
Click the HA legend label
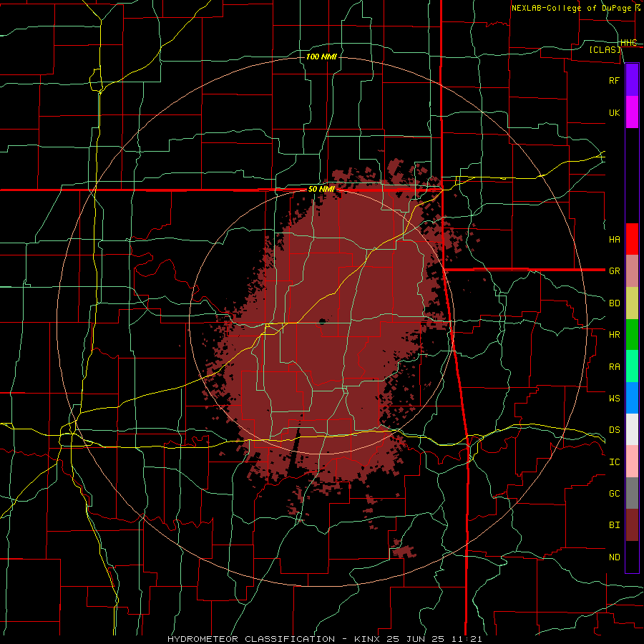tap(614, 239)
